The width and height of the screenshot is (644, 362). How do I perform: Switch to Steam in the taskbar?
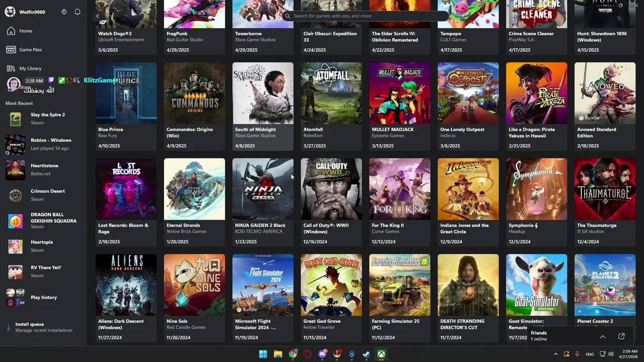click(367, 354)
